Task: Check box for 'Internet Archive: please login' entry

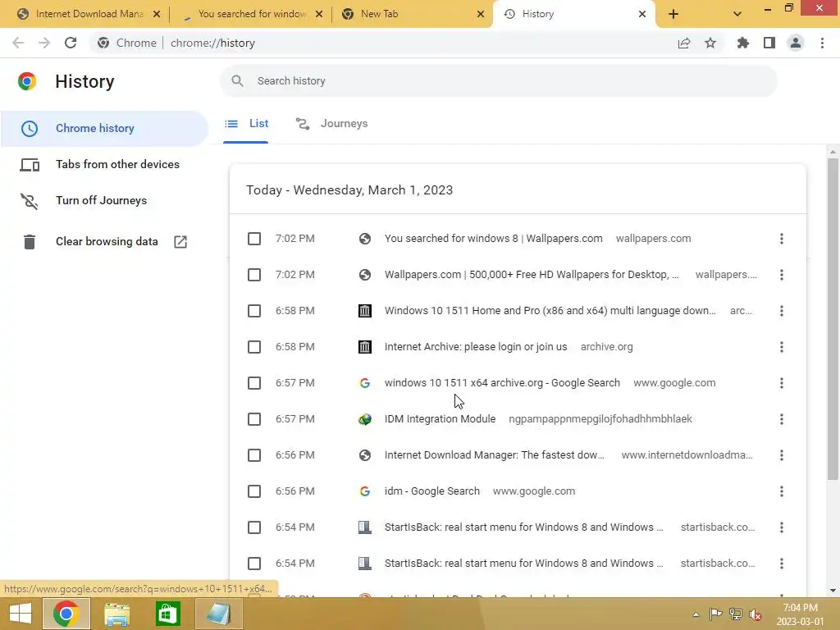Action: click(x=254, y=347)
